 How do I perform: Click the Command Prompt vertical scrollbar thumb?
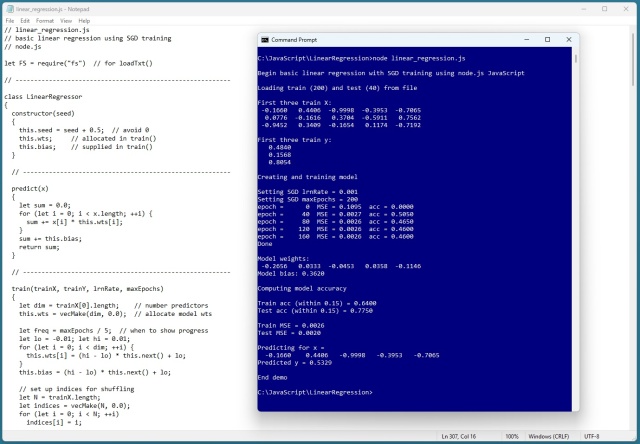tap(576, 58)
